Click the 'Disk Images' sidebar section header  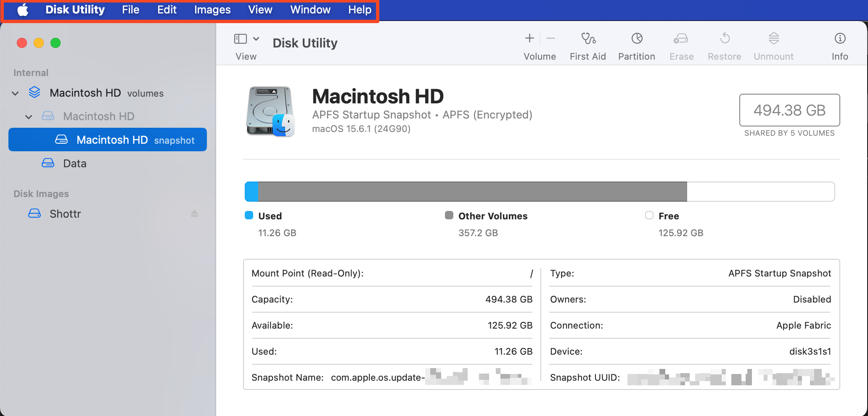pos(41,194)
